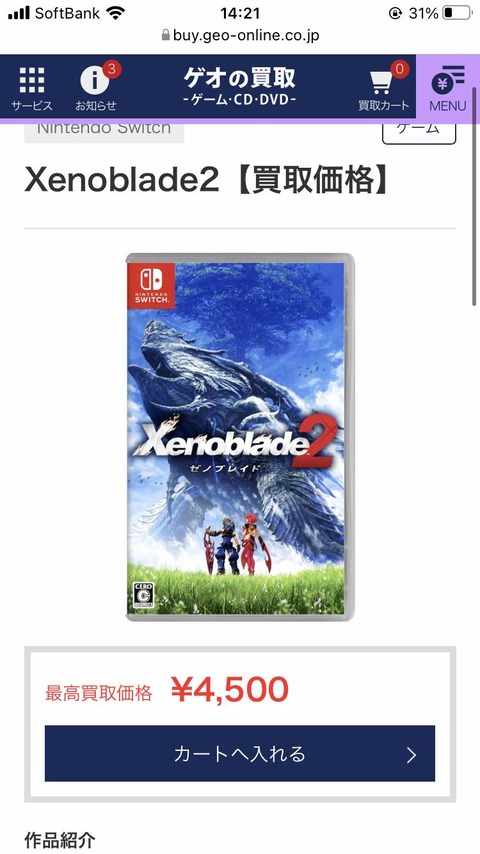Open the お知らせ info icon
This screenshot has height=854, width=480.
pos(96,88)
